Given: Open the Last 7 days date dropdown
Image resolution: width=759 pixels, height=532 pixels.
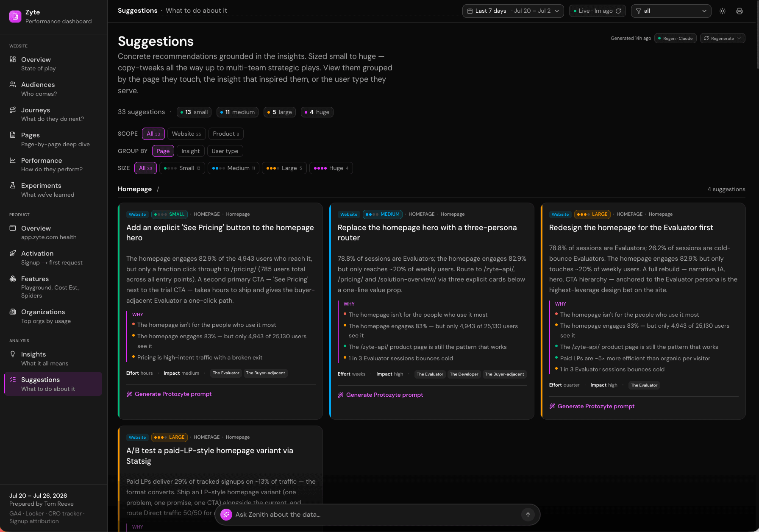Looking at the screenshot, I should tap(513, 11).
